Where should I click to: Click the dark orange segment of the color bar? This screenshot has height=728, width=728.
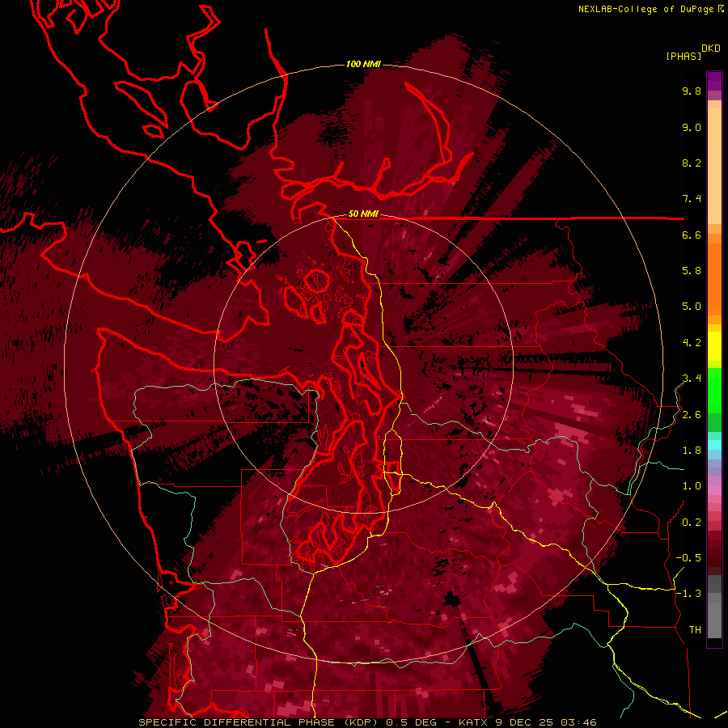(714, 278)
